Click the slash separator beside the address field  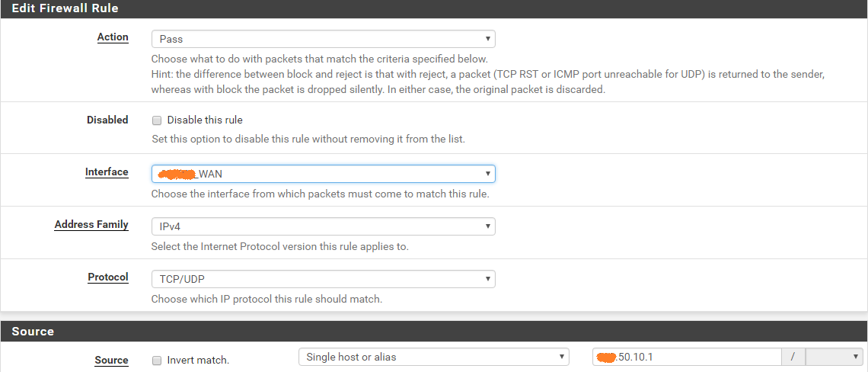pos(794,357)
